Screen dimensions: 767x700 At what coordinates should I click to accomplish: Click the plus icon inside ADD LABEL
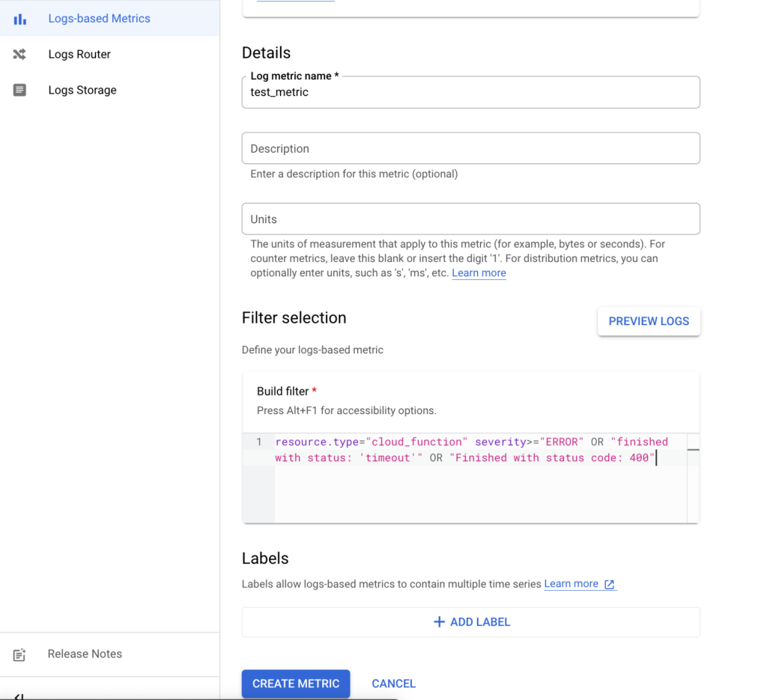[x=438, y=621]
